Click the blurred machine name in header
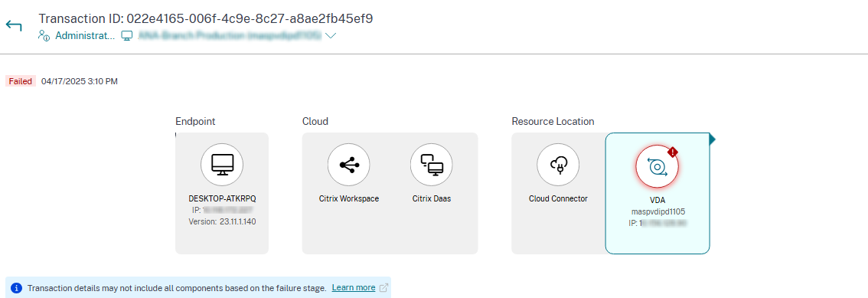 pyautogui.click(x=230, y=35)
